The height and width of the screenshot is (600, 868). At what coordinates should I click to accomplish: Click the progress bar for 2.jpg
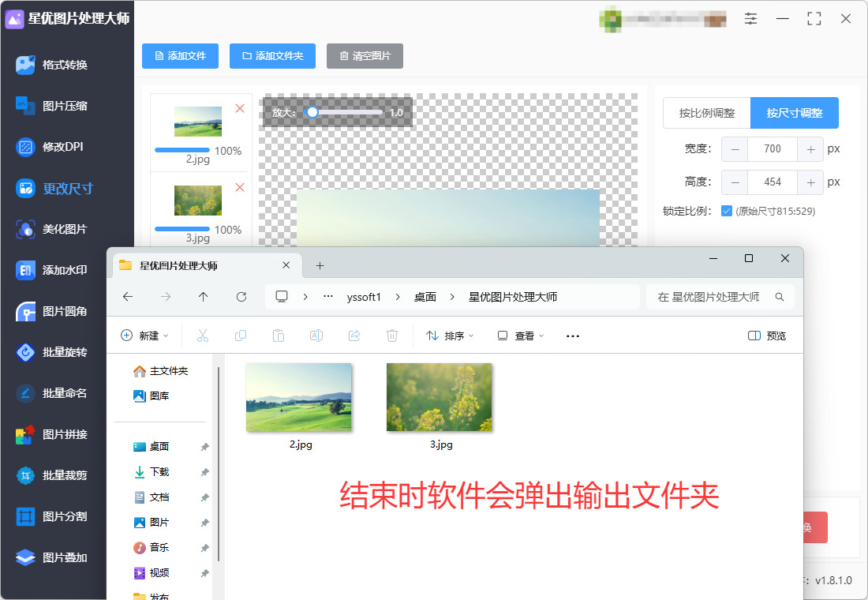pos(182,150)
